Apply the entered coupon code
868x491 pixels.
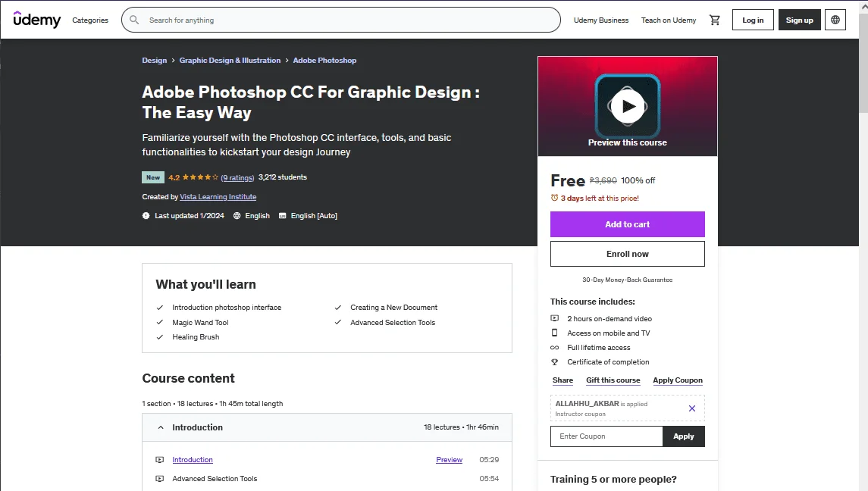click(x=684, y=436)
